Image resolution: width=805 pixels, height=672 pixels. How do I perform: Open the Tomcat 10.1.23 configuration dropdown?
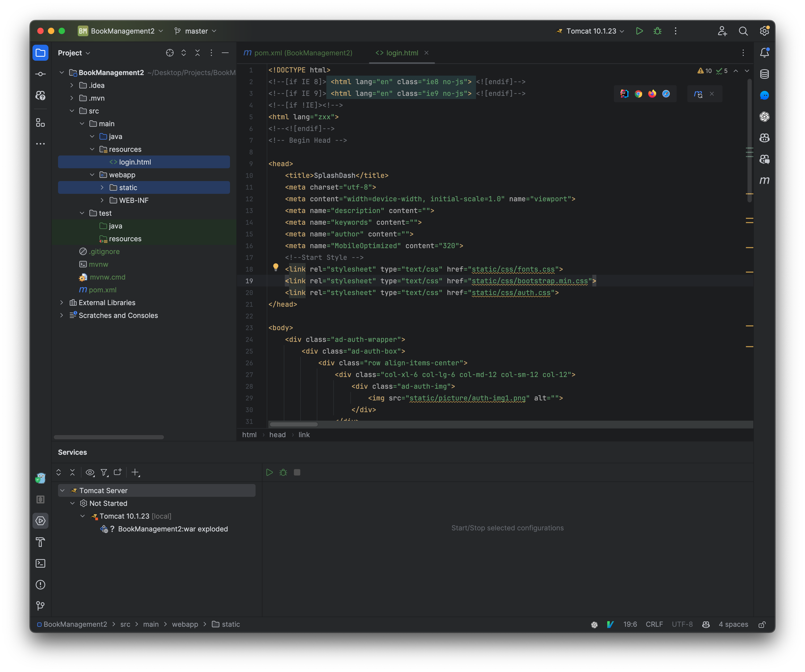tap(590, 31)
